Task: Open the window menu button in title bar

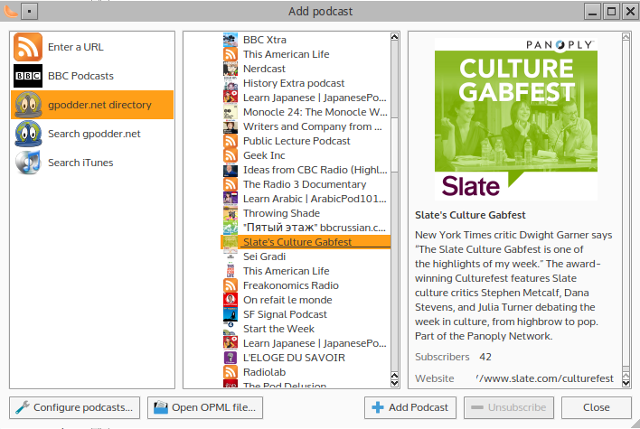Action: [29, 11]
